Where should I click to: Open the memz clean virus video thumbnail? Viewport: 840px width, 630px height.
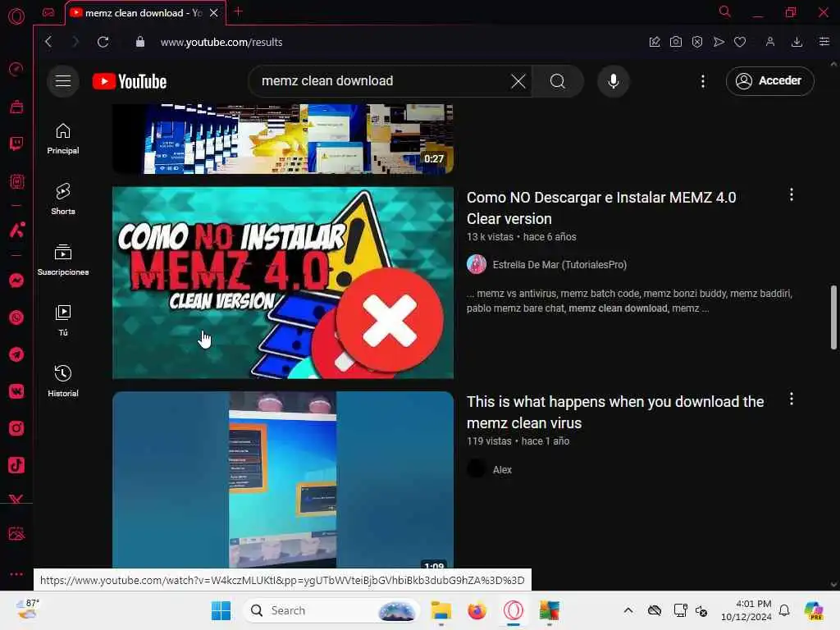click(283, 479)
